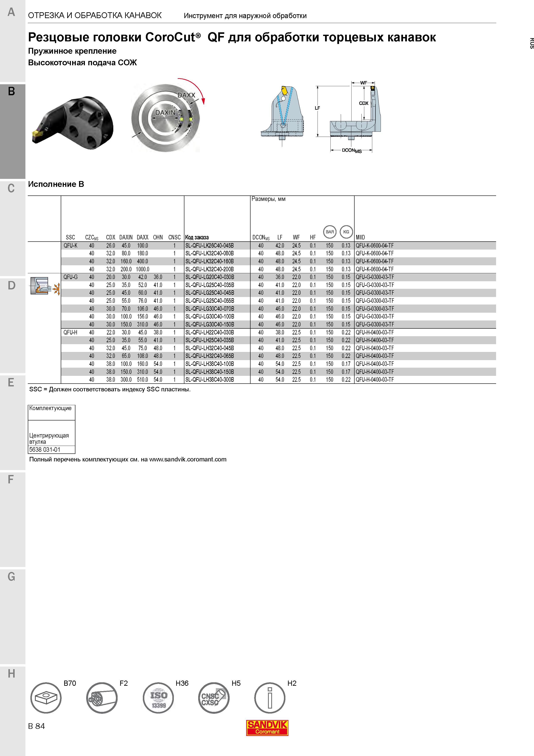Image resolution: width=534 pixels, height=756 pixels.
Task: Click the coolant application icon beside the table
Action: click(45, 286)
